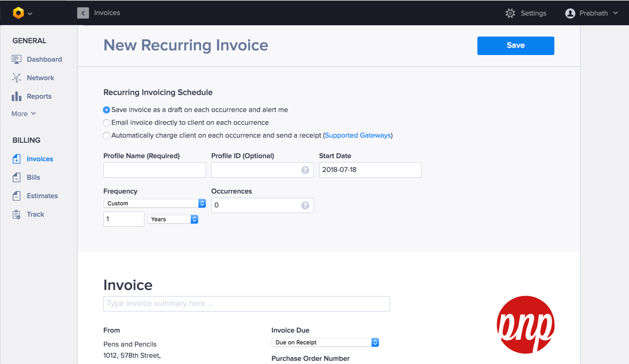Open the Invoice Due dropdown
This screenshot has width=629, height=364.
tap(325, 342)
